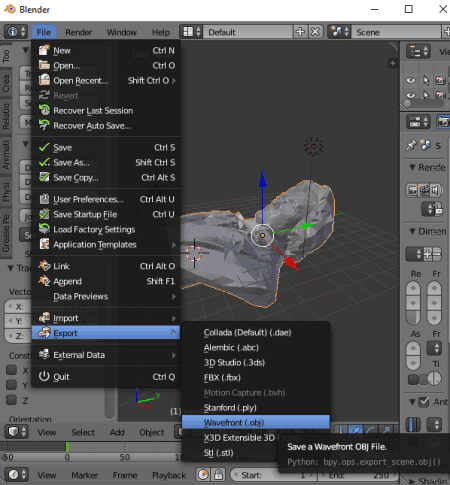Viewport: 450px width, 485px height.
Task: Choose FBX (.fbx) export
Action: [x=256, y=377]
